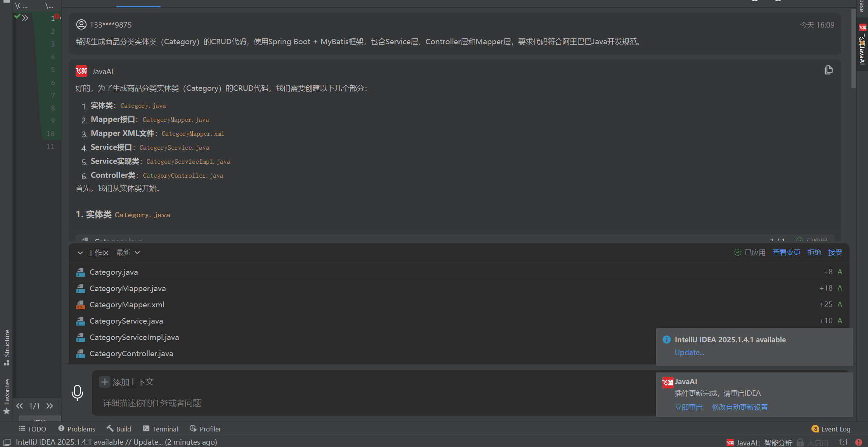This screenshot has height=447, width=868.
Task: Select CategoryMapper.xml in the workspace list
Action: 458,305
